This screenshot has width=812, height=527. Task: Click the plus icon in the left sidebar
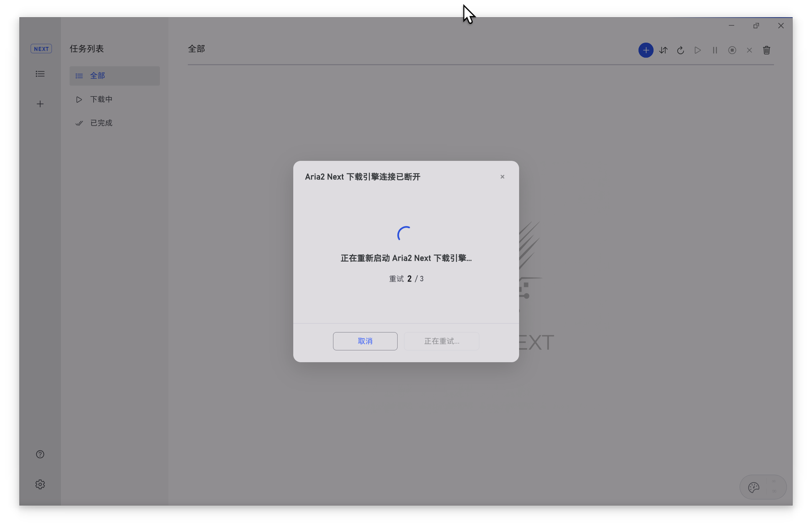pyautogui.click(x=40, y=104)
